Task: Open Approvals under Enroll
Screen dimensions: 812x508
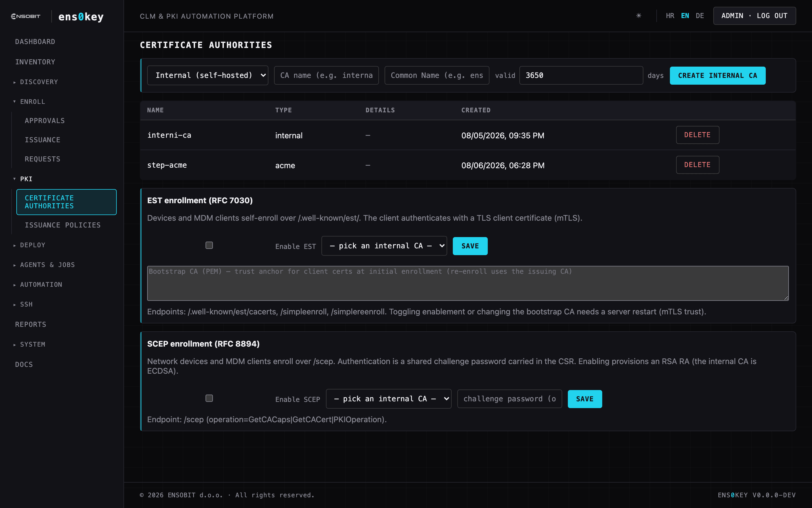Action: pos(45,121)
